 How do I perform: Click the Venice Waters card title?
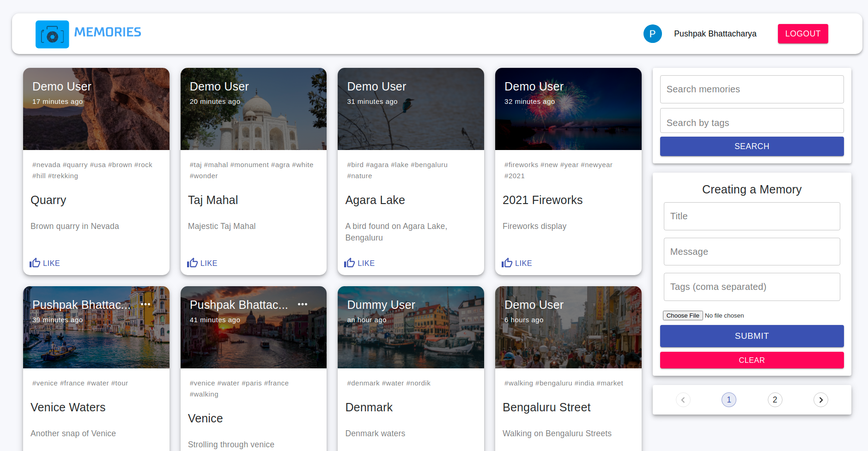[x=68, y=408]
